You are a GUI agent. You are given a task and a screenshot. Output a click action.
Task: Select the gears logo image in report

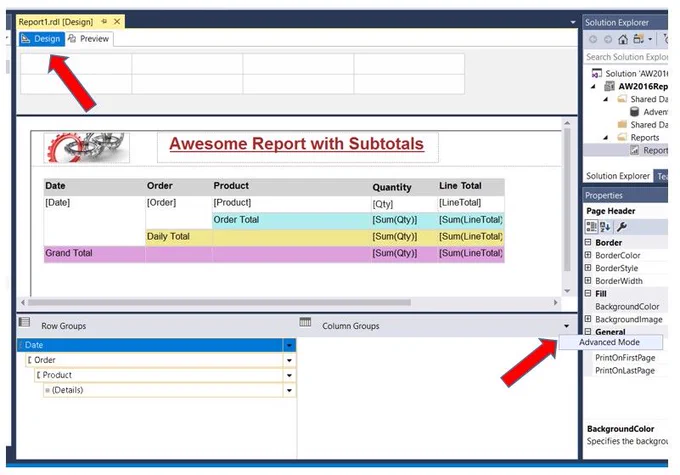(x=86, y=147)
